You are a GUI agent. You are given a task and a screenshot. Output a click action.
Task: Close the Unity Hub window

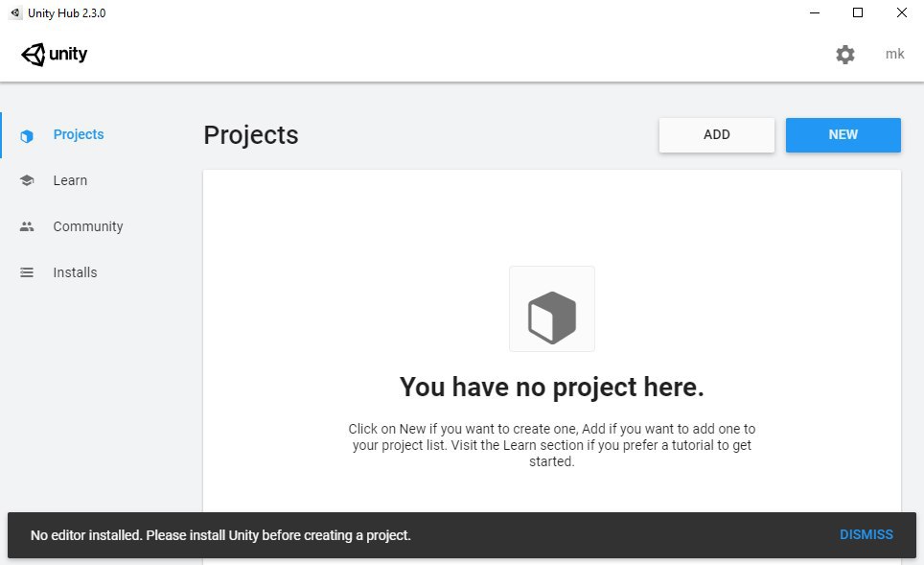[902, 13]
